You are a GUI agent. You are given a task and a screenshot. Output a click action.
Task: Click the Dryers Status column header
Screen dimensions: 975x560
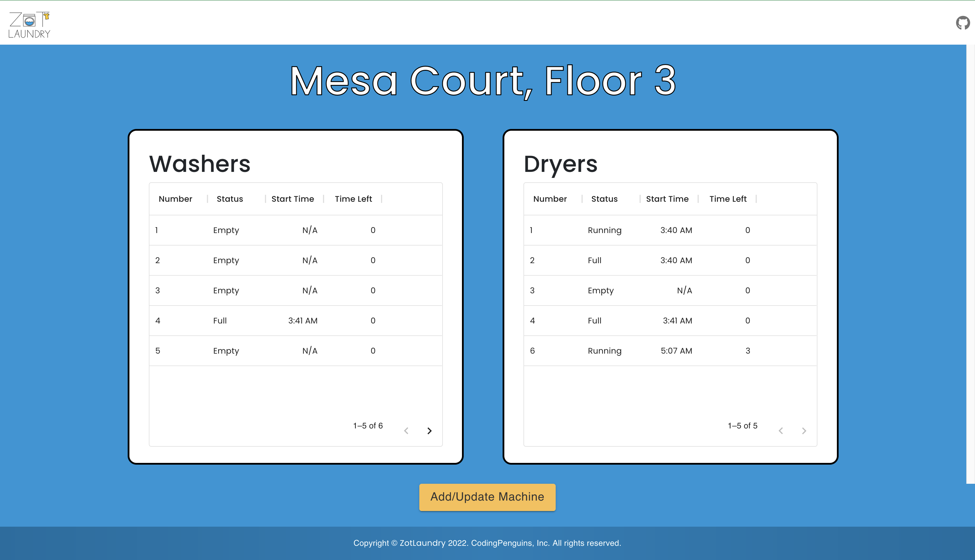[x=604, y=199]
